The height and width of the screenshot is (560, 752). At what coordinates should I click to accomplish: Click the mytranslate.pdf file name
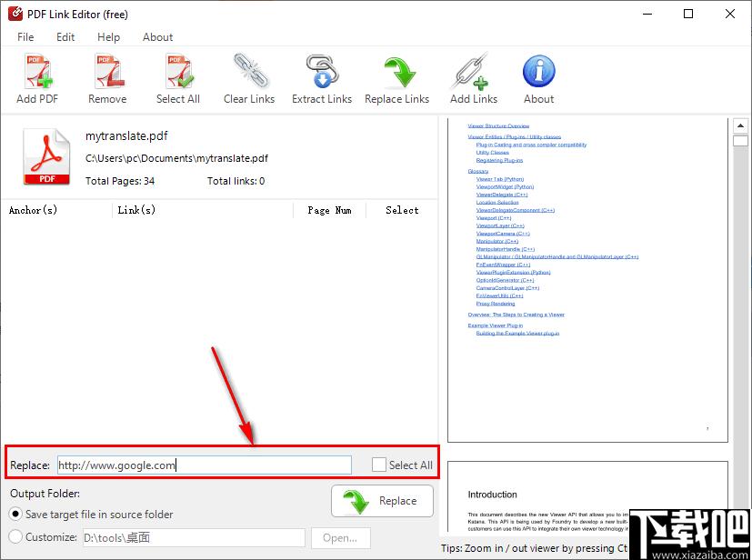coord(126,135)
